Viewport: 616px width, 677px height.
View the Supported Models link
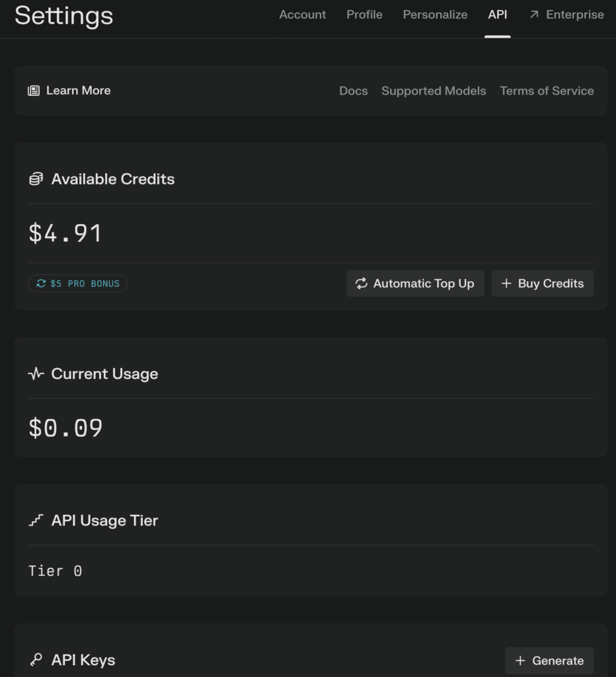pos(434,91)
